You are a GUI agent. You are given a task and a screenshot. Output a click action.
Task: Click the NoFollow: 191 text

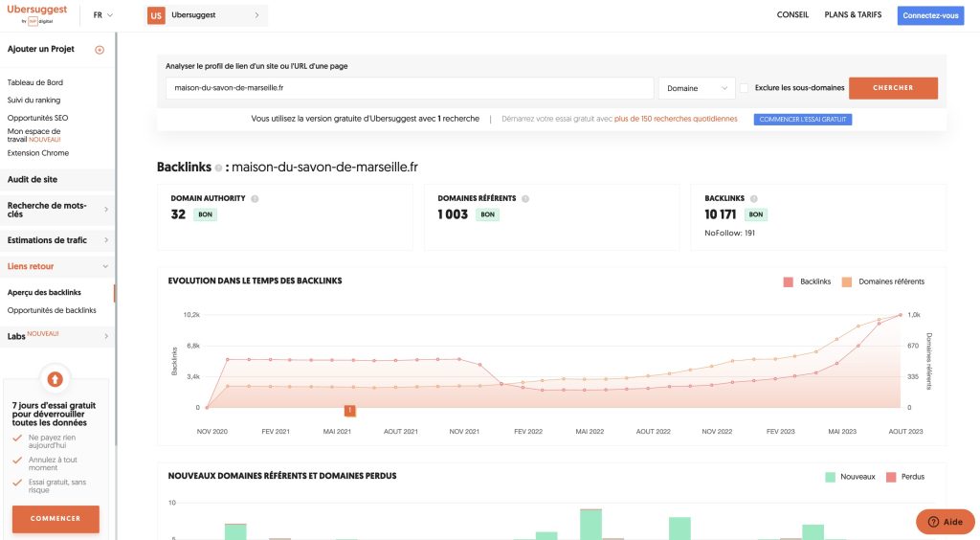click(729, 233)
